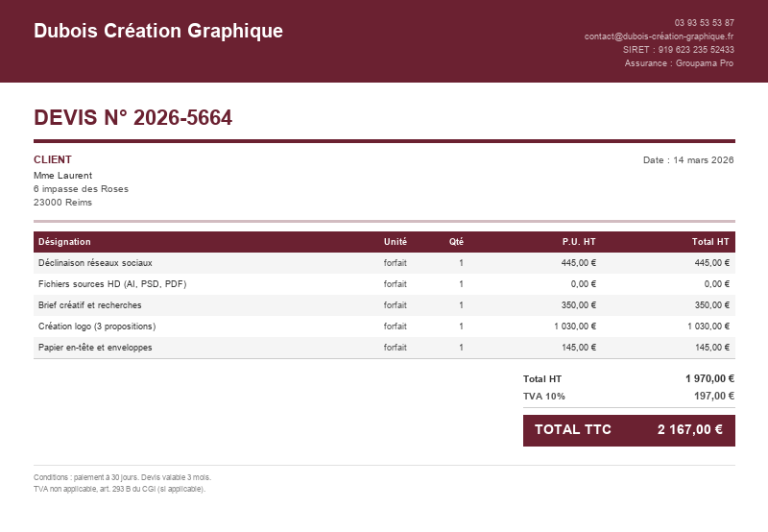Click the Qté column header

coord(456,242)
